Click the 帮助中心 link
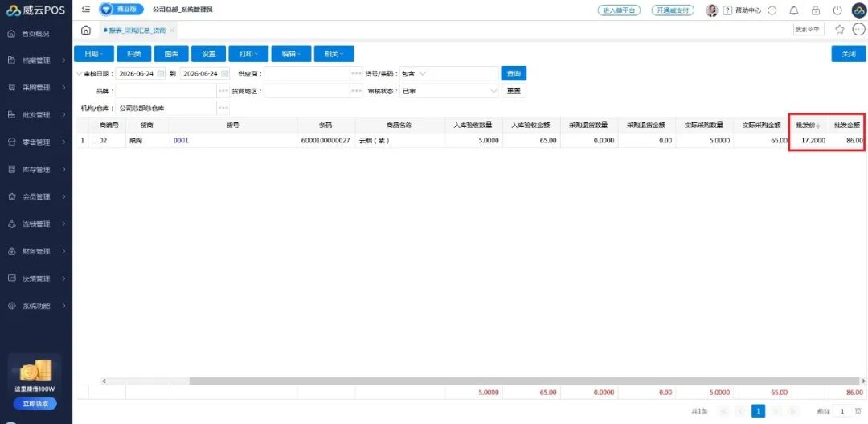This screenshot has height=424, width=868. 748,10
